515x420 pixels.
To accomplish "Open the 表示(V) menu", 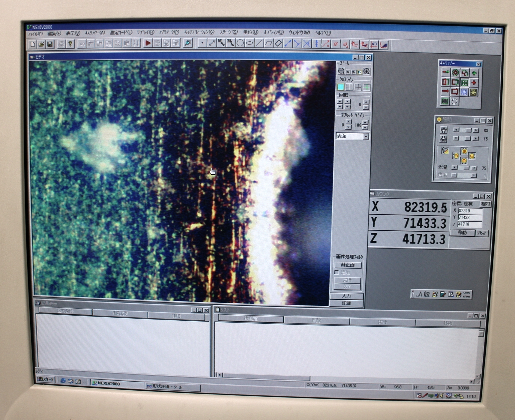I will pos(73,33).
